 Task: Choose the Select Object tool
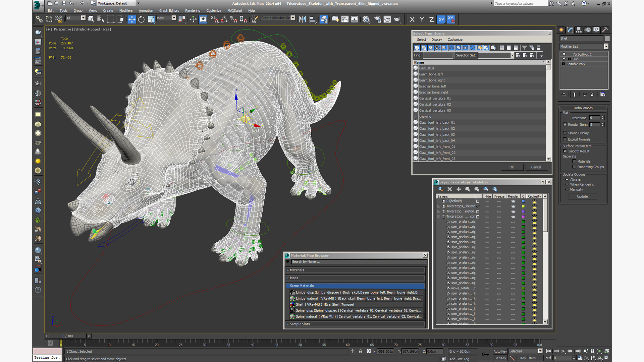91,19
